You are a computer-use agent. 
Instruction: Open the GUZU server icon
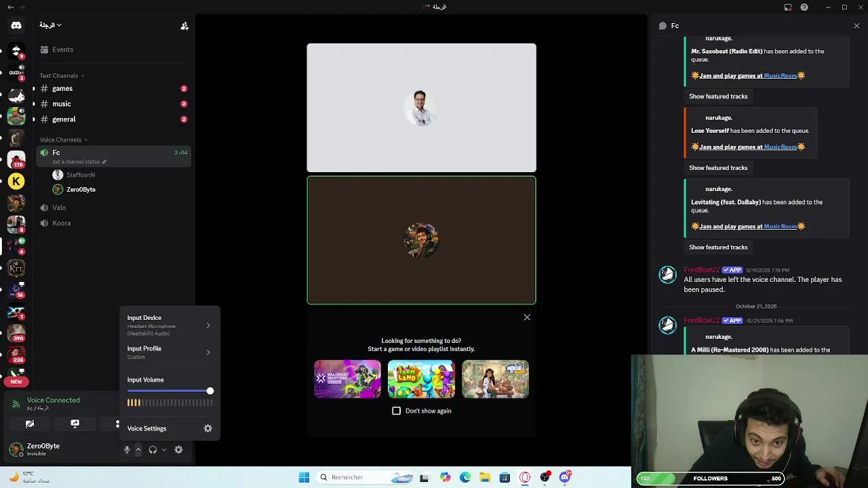click(x=16, y=73)
